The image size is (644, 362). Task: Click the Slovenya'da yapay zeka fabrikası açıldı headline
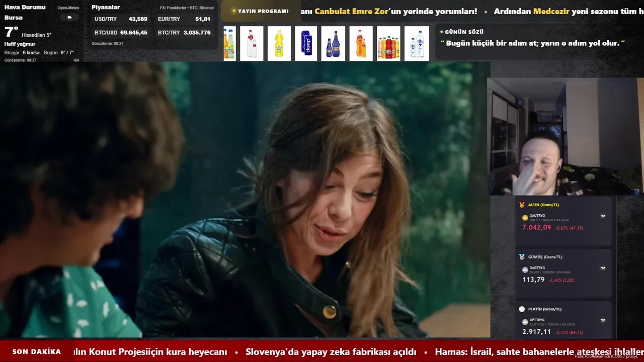point(331,352)
